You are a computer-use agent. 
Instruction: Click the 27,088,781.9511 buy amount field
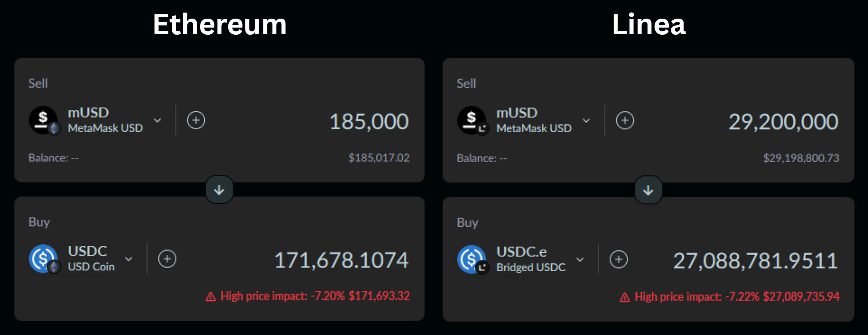click(x=755, y=260)
